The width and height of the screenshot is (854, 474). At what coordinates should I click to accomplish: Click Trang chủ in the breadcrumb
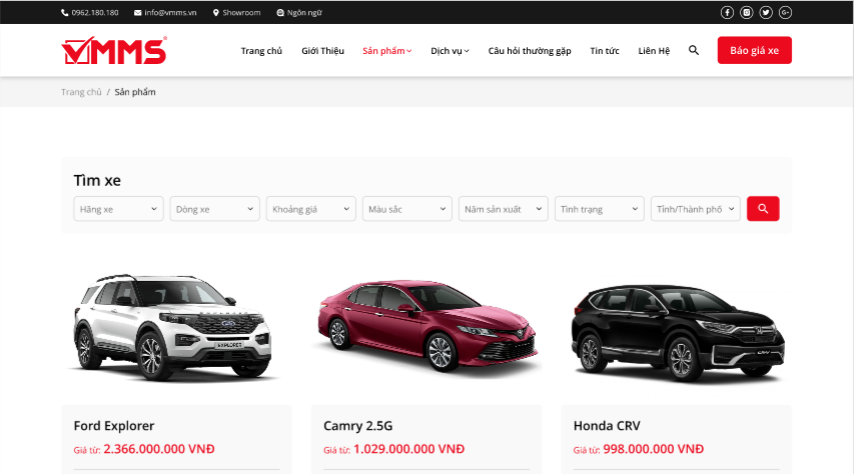click(x=81, y=92)
